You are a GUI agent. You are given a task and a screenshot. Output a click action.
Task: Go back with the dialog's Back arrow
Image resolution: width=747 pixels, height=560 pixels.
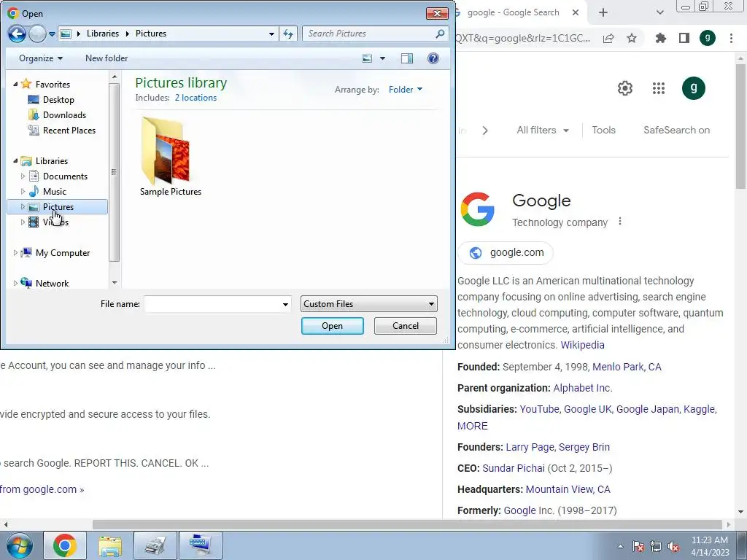point(18,34)
